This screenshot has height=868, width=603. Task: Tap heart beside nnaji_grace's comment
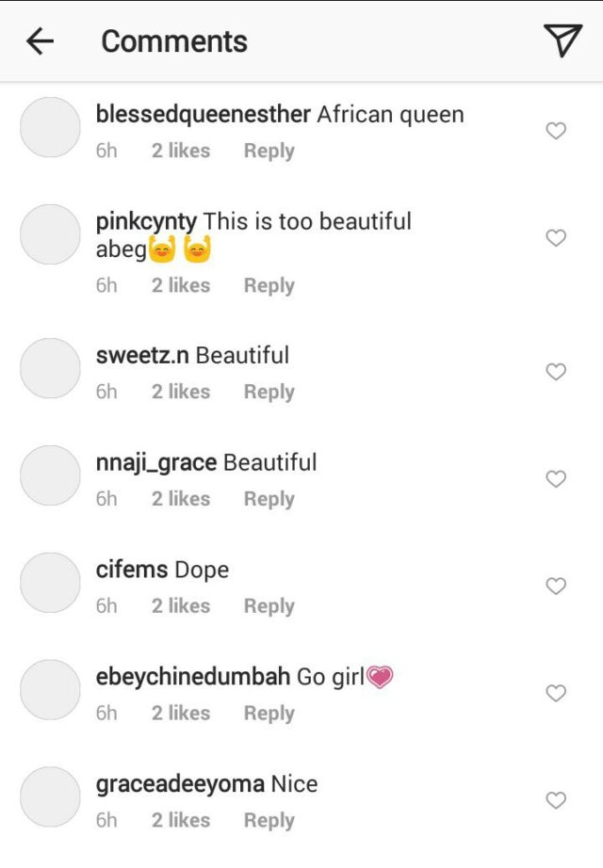(556, 479)
